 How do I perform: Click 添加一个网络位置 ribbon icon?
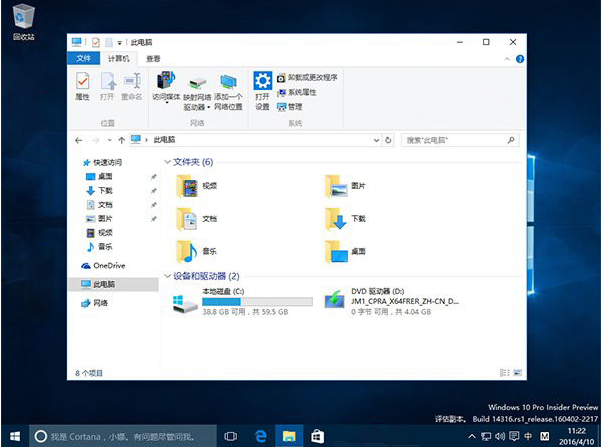coord(228,88)
